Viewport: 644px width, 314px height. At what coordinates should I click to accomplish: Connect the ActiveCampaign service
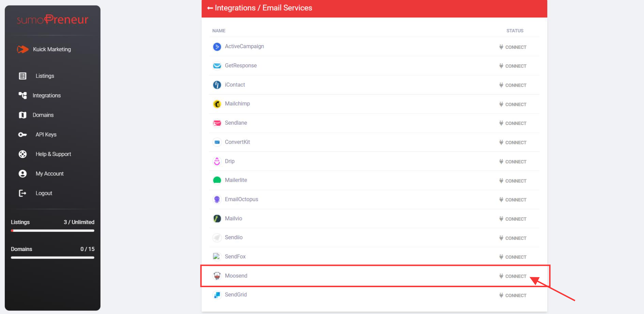pyautogui.click(x=513, y=47)
